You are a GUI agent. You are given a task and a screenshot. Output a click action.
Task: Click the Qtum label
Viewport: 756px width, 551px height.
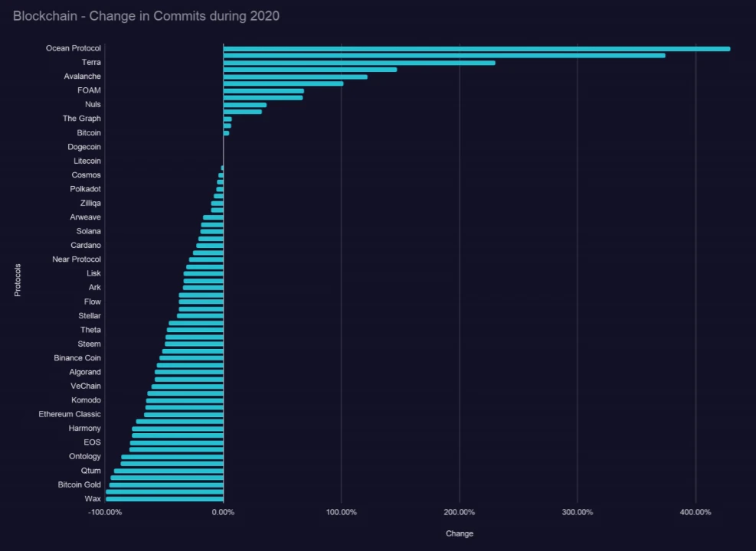click(x=90, y=471)
